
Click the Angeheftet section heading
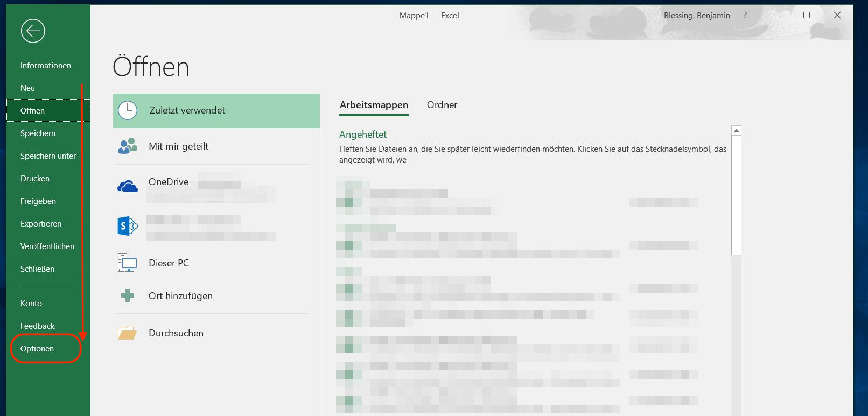point(363,135)
